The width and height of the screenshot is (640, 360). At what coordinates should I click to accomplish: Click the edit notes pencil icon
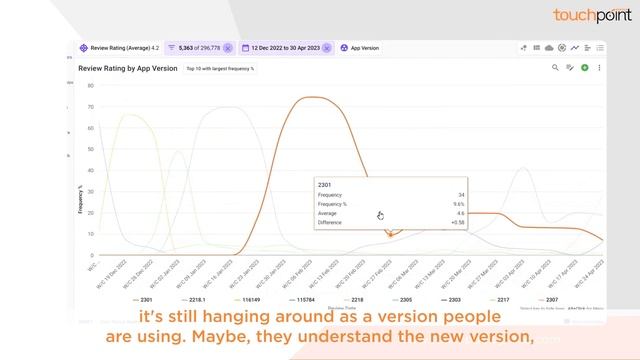pos(570,67)
